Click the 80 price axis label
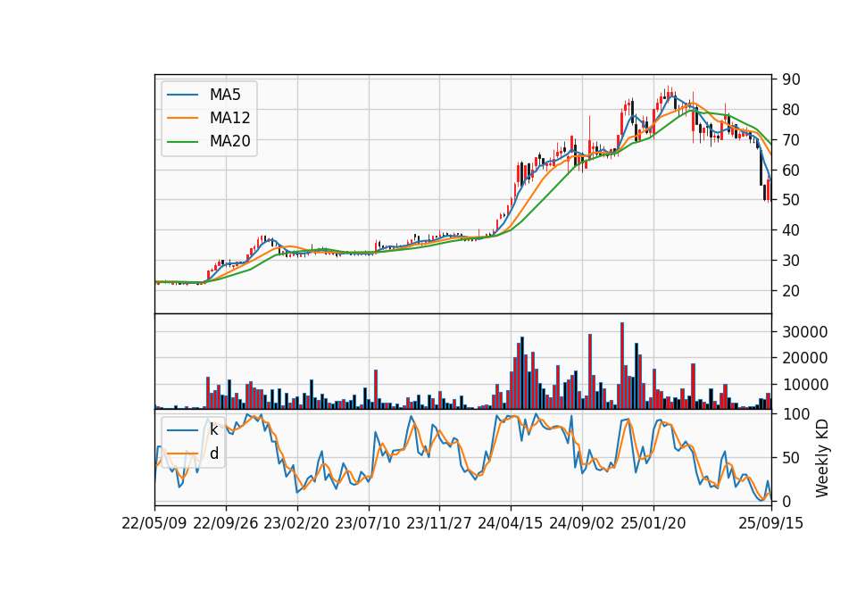This screenshot has height=616, width=857. (x=791, y=110)
